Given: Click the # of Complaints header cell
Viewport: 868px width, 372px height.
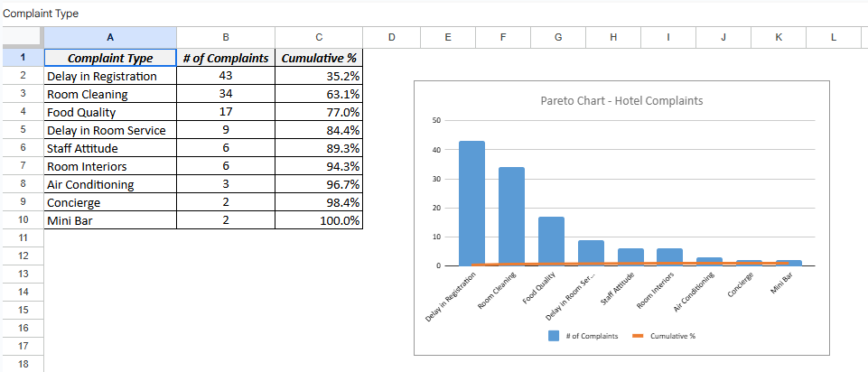Looking at the screenshot, I should [x=226, y=58].
